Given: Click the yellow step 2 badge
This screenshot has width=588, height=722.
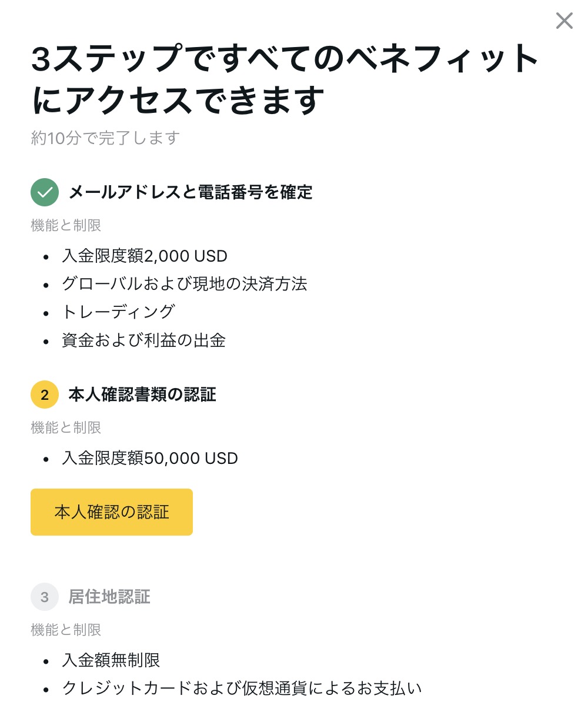Looking at the screenshot, I should click(x=45, y=395).
